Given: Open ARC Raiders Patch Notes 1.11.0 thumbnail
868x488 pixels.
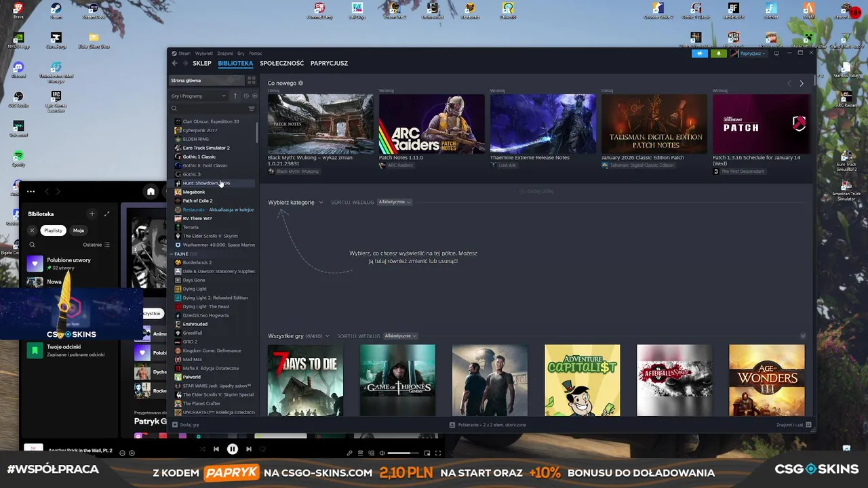Looking at the screenshot, I should click(x=431, y=124).
